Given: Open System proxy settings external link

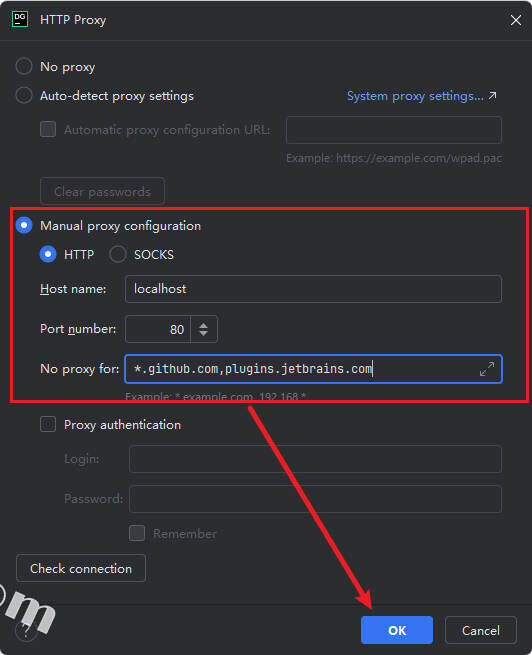Looking at the screenshot, I should click(421, 96).
